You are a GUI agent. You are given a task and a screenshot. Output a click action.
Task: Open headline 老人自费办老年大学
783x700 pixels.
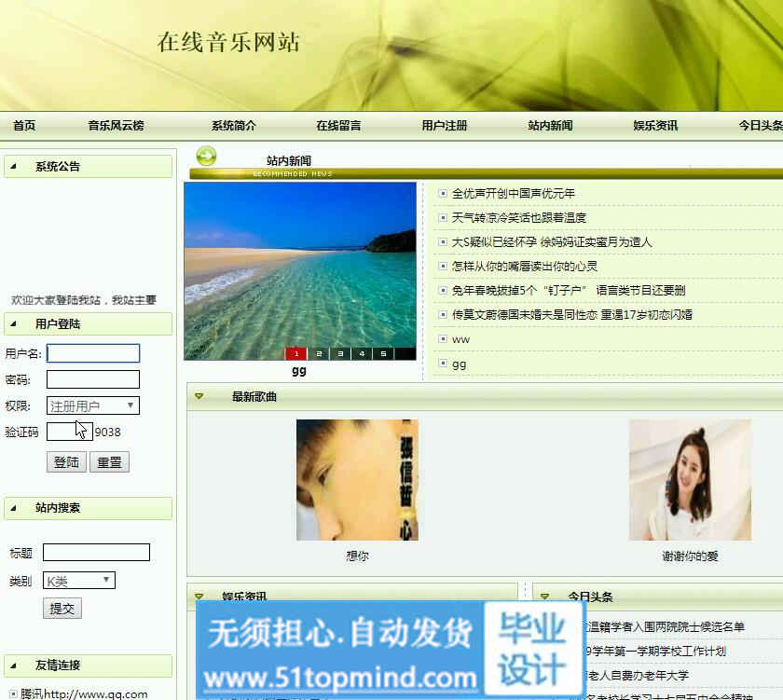coord(638,676)
